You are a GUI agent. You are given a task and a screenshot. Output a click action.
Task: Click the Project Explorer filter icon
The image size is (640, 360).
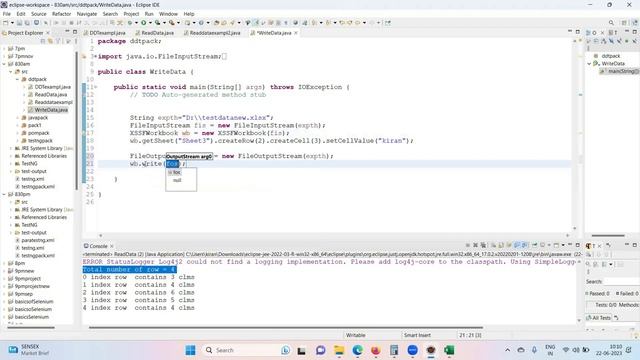click(58, 41)
